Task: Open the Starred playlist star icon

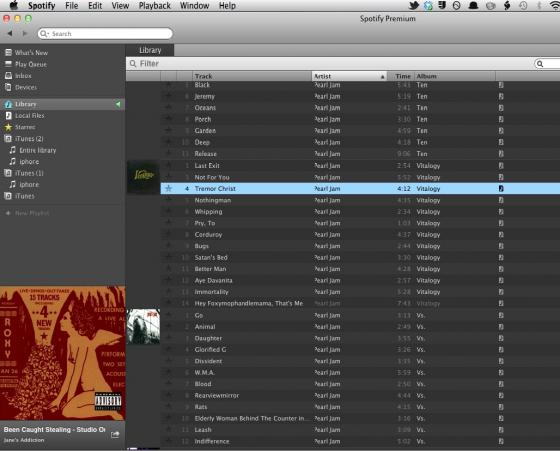Action: [x=8, y=127]
